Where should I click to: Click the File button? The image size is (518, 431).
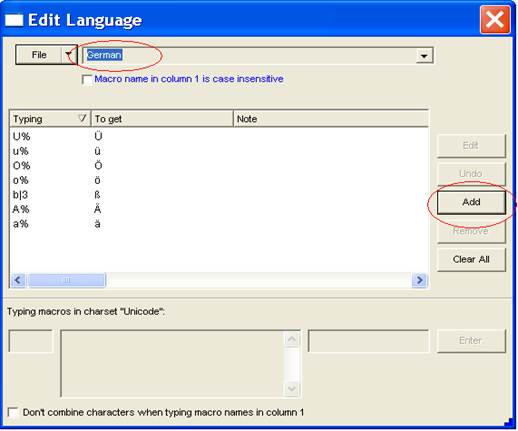point(39,55)
